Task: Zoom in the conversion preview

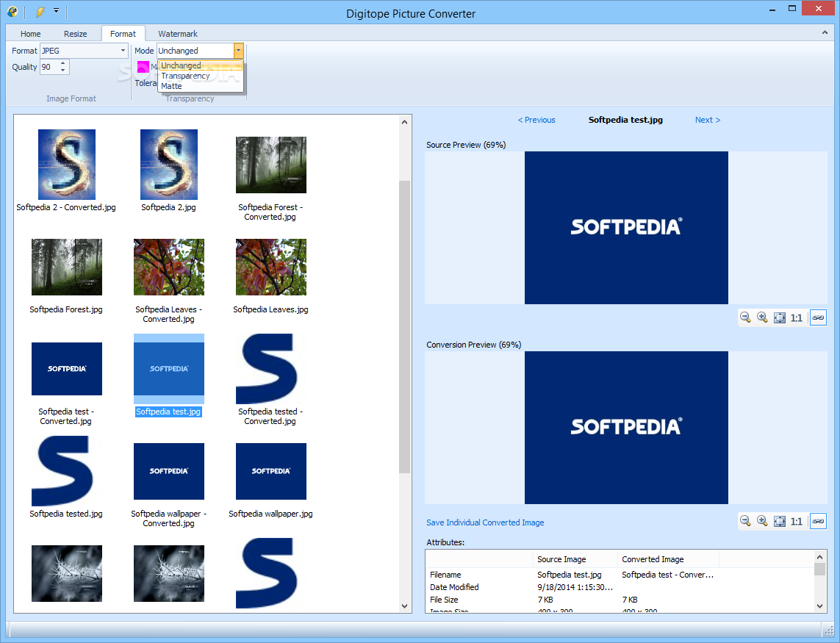Action: [762, 521]
